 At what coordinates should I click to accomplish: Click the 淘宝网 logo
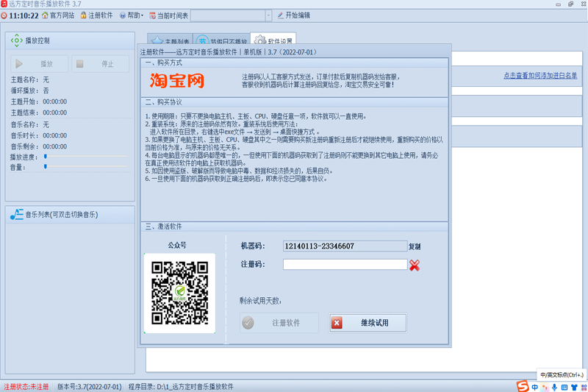tap(177, 81)
